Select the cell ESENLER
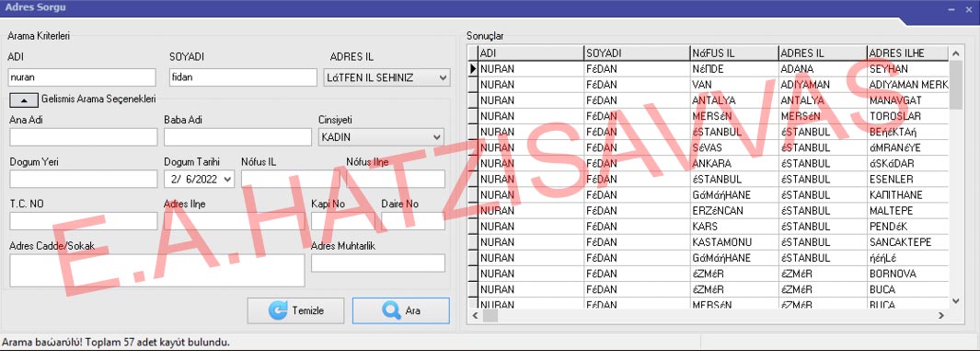980x351 pixels. click(907, 179)
